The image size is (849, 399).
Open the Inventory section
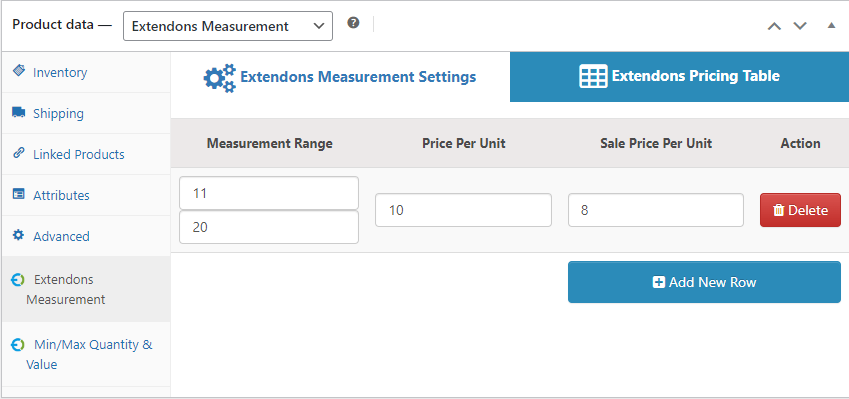[86, 73]
